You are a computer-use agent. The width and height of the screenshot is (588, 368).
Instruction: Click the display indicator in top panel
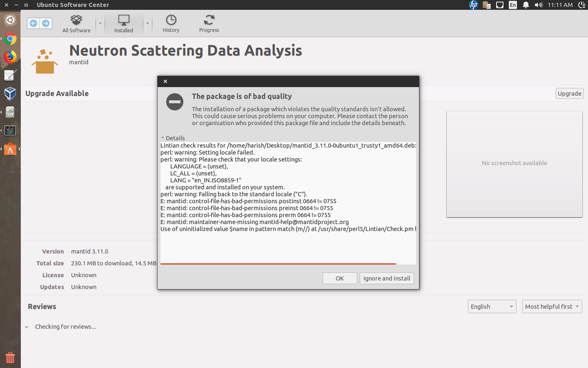pyautogui.click(x=499, y=5)
